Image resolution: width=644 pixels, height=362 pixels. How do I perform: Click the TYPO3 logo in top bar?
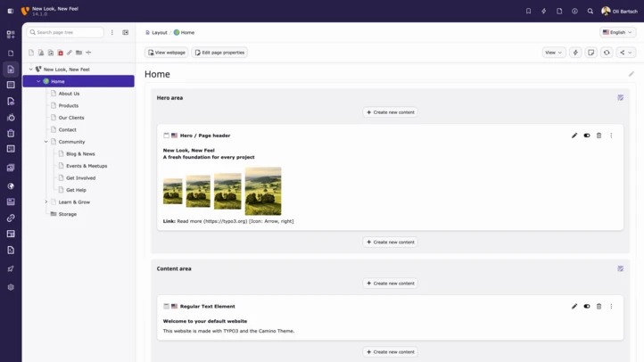(25, 11)
